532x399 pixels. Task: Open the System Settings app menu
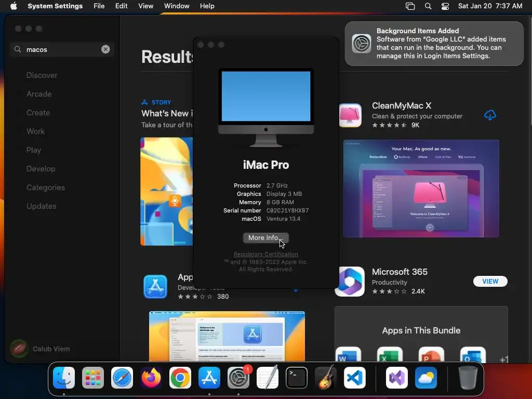pyautogui.click(x=55, y=6)
